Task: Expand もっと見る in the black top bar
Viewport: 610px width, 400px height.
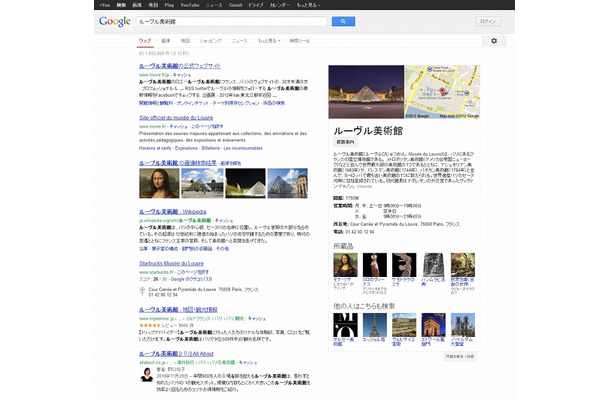Action: pos(309,5)
